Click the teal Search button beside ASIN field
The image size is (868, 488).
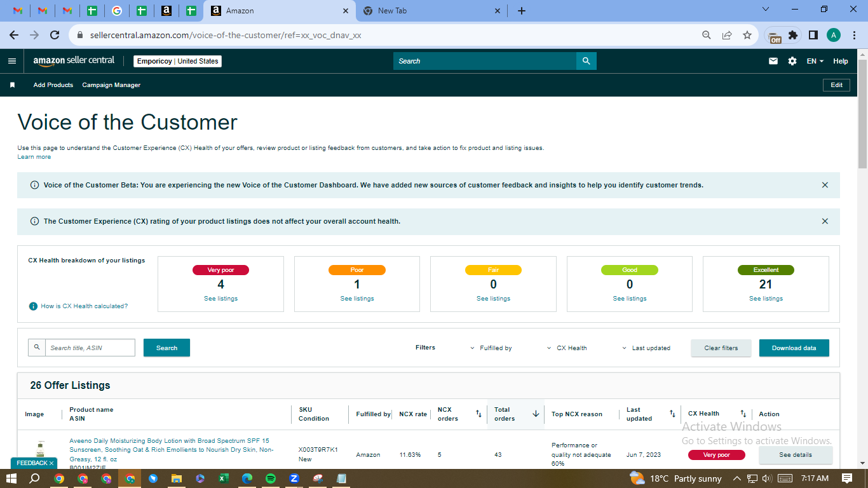166,348
